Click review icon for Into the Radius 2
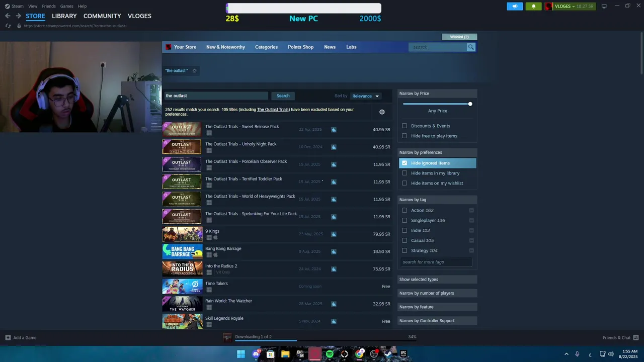 pos(334,269)
